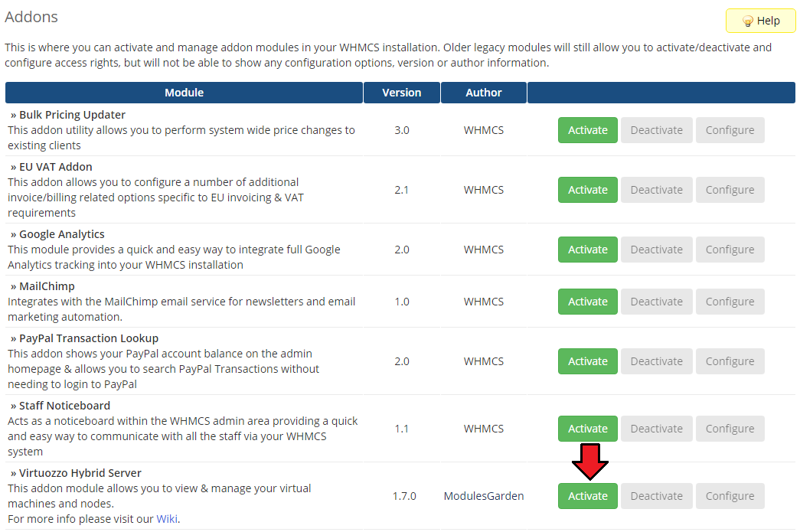Select the Virtuozzo Hybrid Server title
Image resolution: width=800 pixels, height=532 pixels.
[80, 473]
